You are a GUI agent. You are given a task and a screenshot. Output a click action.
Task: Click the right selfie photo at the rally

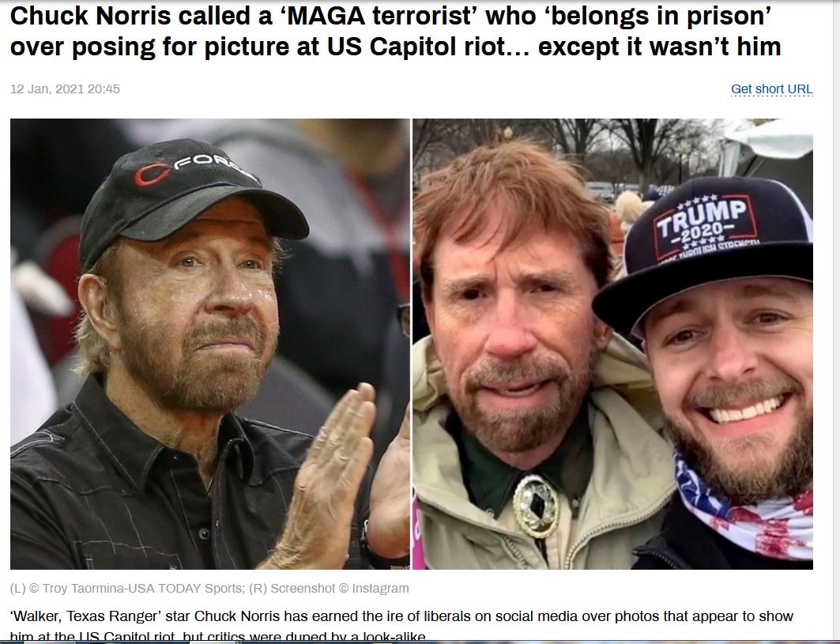pyautogui.click(x=613, y=344)
